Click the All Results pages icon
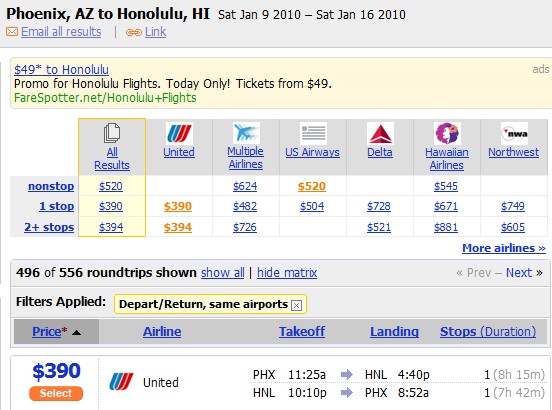Screen dimensions: 552x410 pyautogui.click(x=112, y=133)
